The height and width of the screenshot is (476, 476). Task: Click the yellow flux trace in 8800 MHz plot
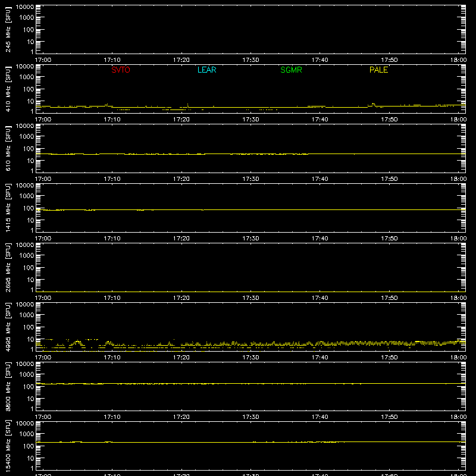(x=250, y=384)
